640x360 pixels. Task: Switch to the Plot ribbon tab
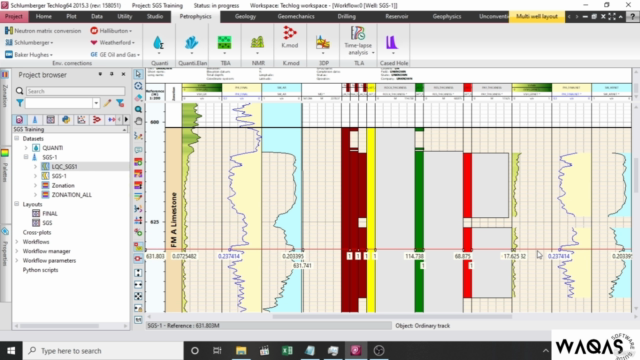click(x=71, y=16)
